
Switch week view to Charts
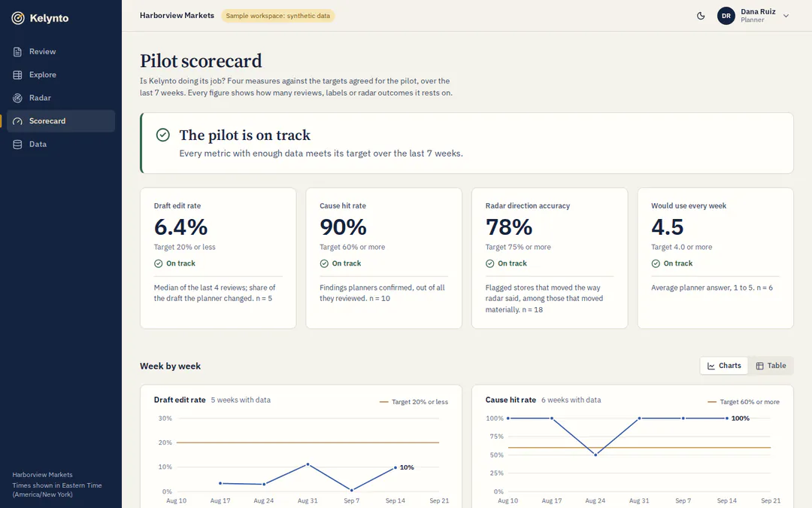tap(724, 366)
